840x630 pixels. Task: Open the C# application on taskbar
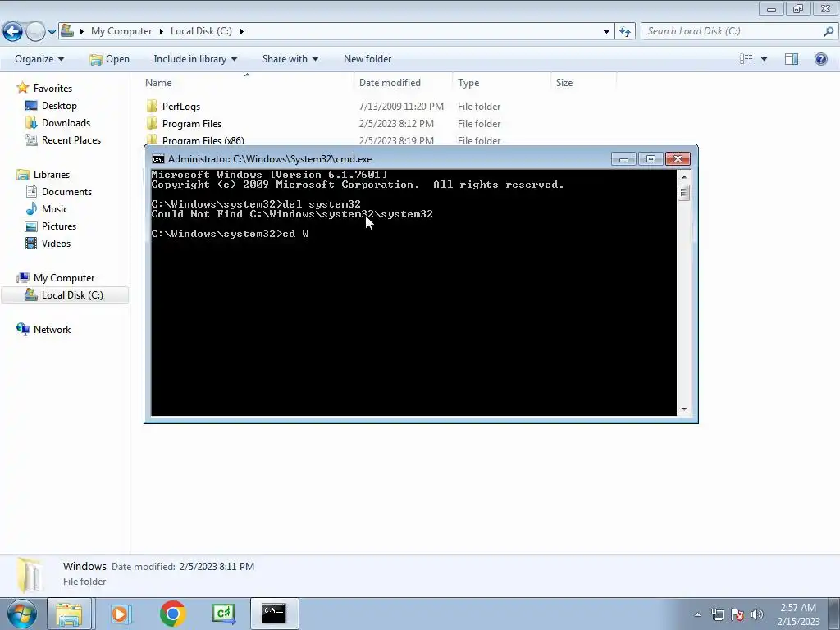223,614
